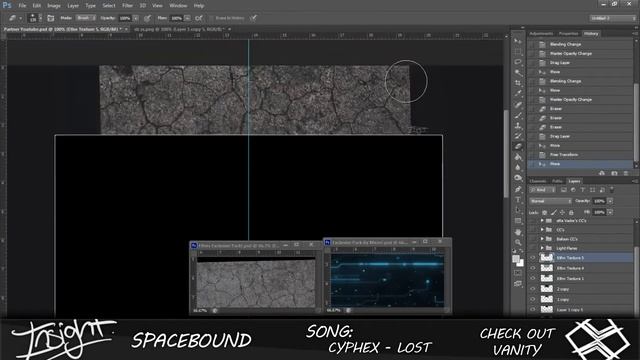This screenshot has height=360, width=640.
Task: Select the Path Selection tool
Action: tap(518, 210)
